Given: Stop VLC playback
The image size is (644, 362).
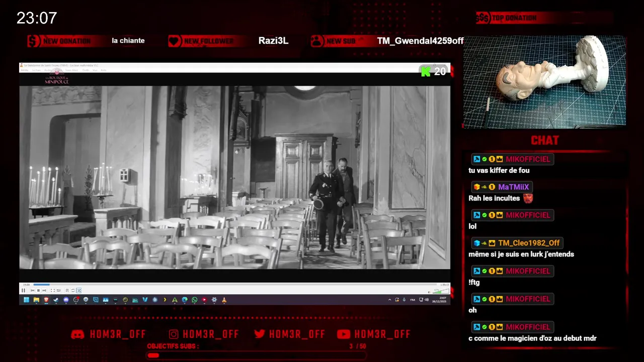Looking at the screenshot, I should pos(38,290).
